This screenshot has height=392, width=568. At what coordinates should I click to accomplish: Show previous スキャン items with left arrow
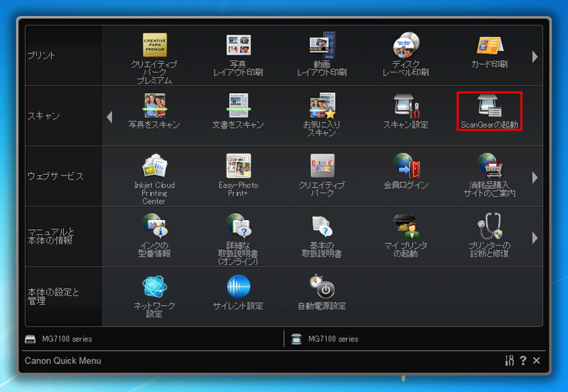point(110,117)
